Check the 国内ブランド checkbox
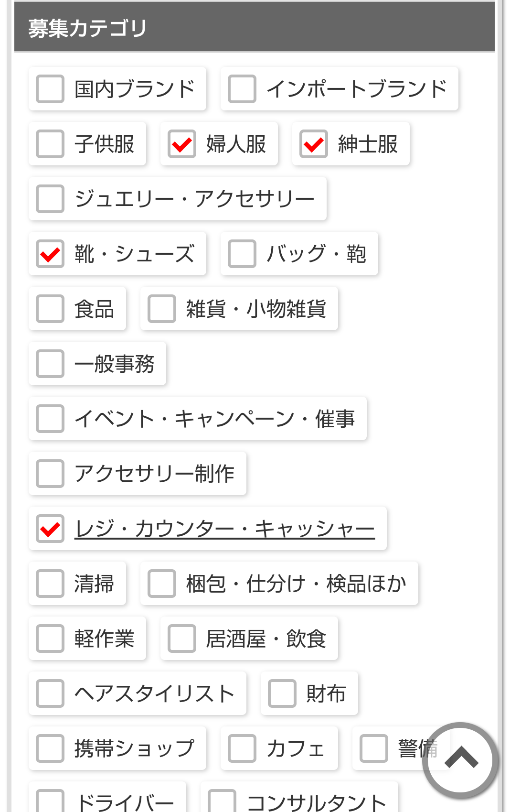This screenshot has width=510, height=812. tap(50, 89)
